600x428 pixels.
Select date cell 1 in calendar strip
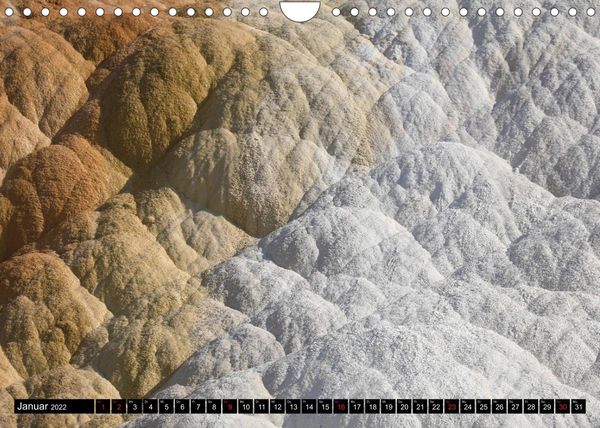point(103,407)
